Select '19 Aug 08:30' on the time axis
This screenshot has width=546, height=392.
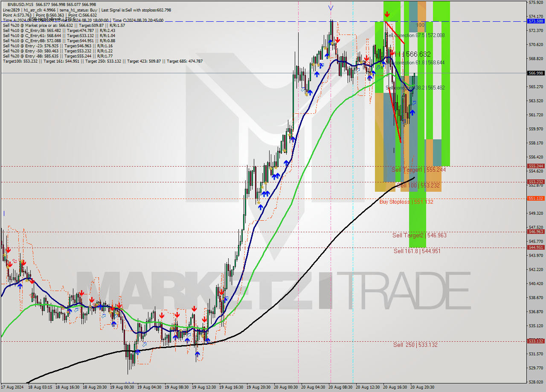[x=177, y=387]
